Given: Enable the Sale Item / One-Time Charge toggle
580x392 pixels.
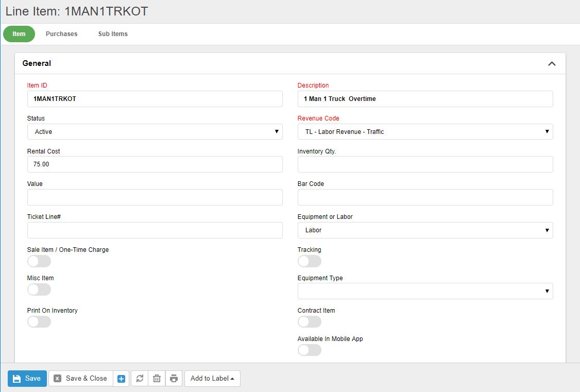Looking at the screenshot, I should click(39, 261).
